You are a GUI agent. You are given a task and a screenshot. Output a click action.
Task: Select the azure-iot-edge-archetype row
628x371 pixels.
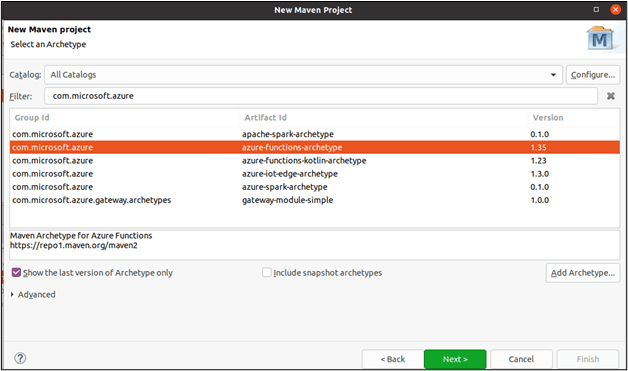click(315, 174)
